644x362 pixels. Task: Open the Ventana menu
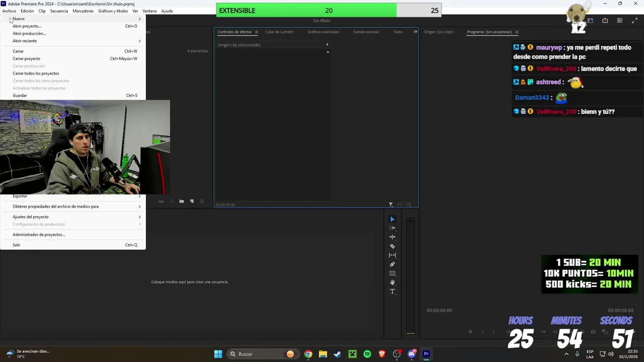[149, 11]
